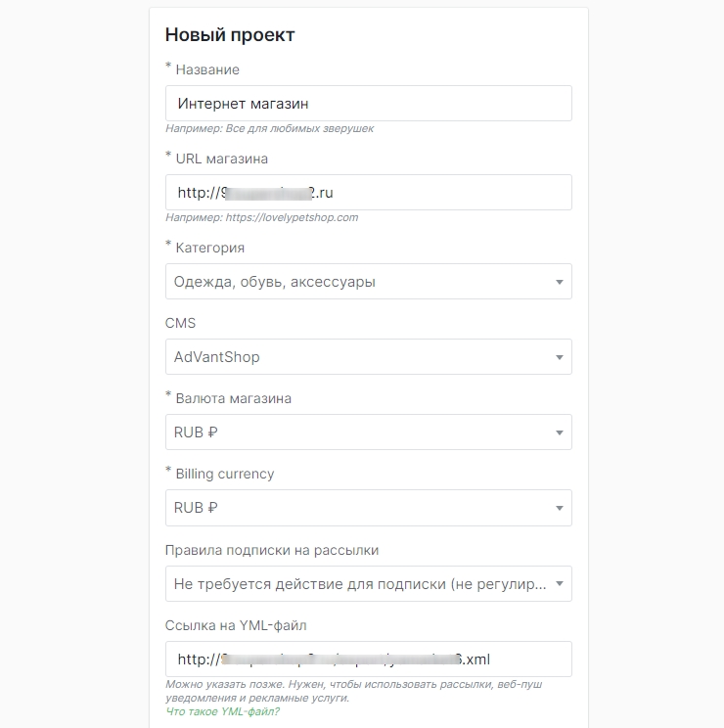Click the 'Billing currency' field label

tap(224, 474)
